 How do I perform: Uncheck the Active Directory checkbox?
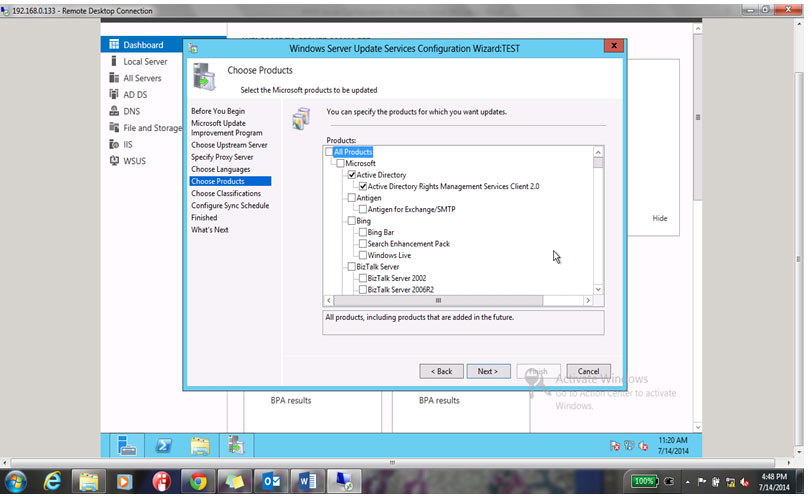(352, 175)
